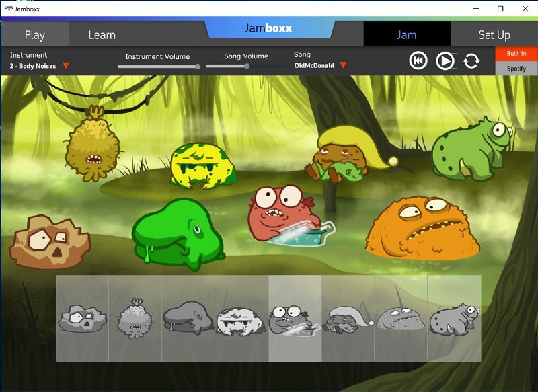Adjust the Instrument Volume slider

198,66
